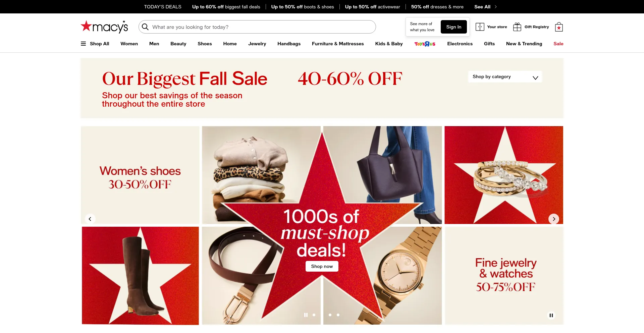
Task: Open Your store locator icon
Action: pos(480,27)
